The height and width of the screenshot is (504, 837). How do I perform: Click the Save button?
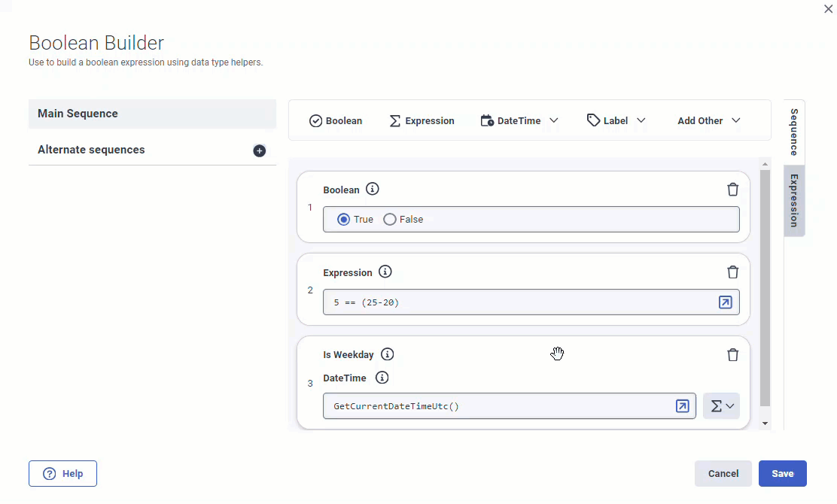click(782, 474)
